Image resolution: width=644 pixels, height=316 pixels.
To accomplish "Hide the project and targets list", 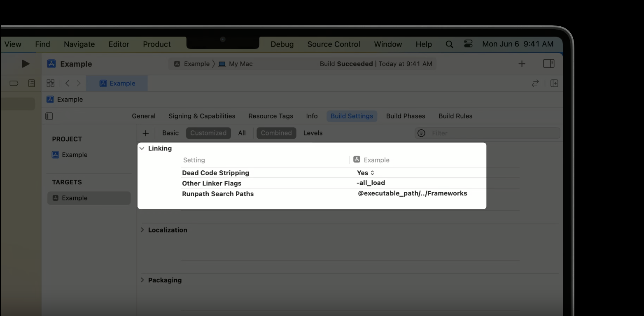I will click(x=49, y=116).
